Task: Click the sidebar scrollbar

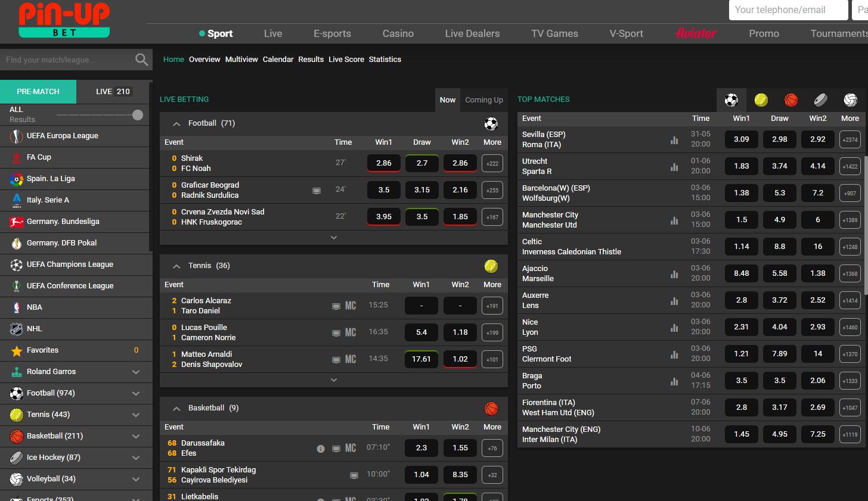Action: (x=151, y=167)
